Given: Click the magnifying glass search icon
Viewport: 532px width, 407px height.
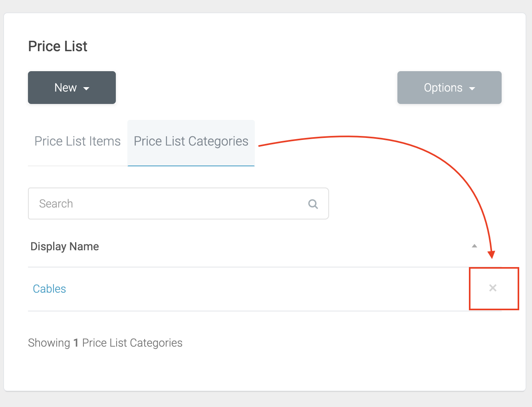Looking at the screenshot, I should [x=313, y=204].
